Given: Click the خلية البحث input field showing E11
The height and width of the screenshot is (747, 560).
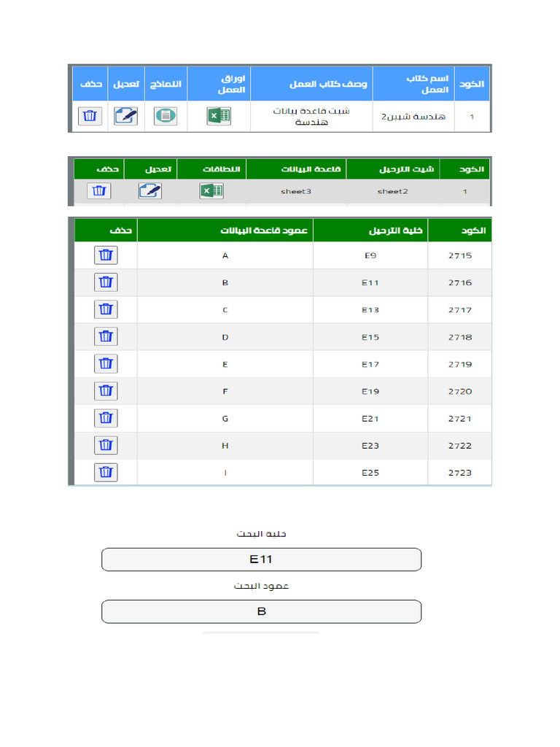Looking at the screenshot, I should point(262,560).
